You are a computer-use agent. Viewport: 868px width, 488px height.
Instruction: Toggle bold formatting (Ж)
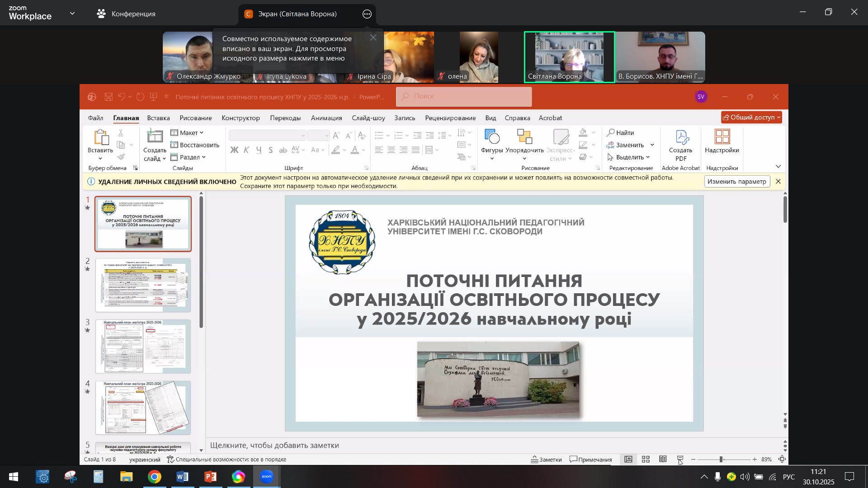234,150
